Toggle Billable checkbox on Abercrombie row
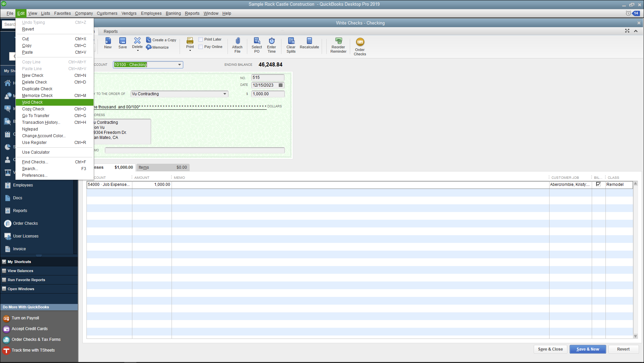This screenshot has width=644, height=363. [598, 184]
